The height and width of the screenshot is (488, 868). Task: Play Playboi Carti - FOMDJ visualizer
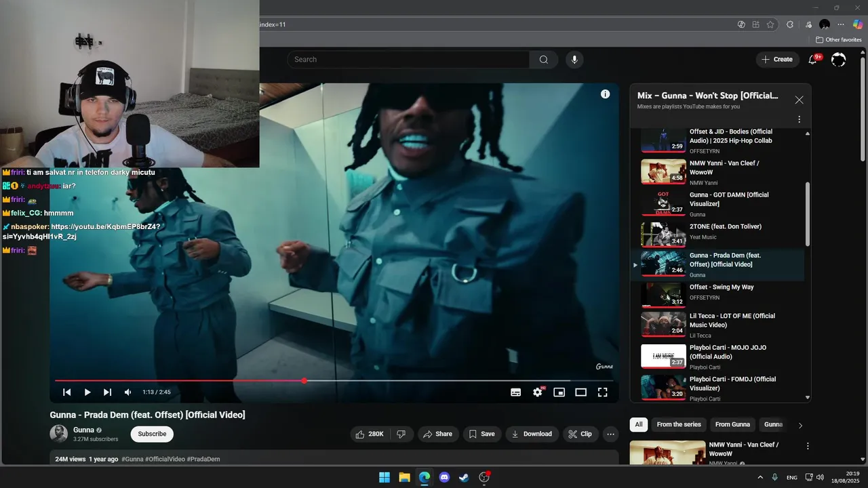pyautogui.click(x=719, y=388)
